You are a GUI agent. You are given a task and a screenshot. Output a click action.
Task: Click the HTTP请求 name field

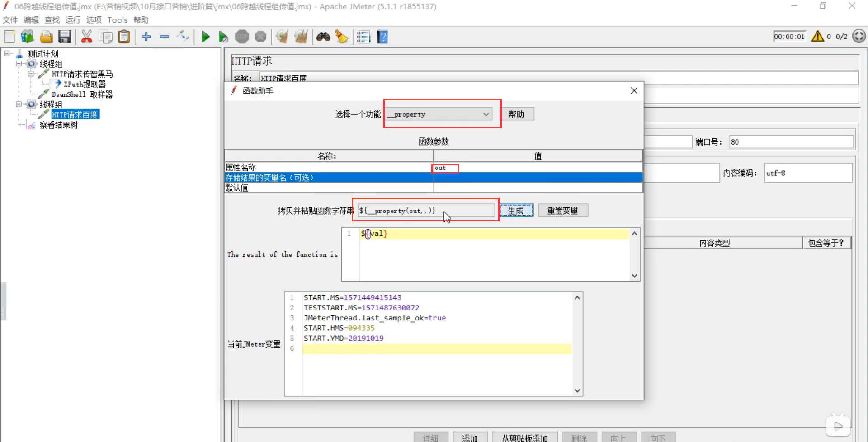558,78
